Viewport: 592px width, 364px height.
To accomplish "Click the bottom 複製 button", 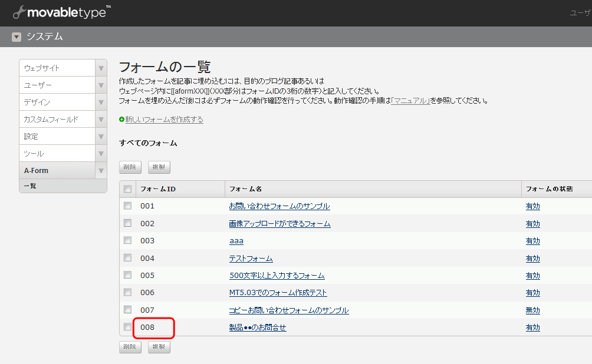I will [x=159, y=347].
